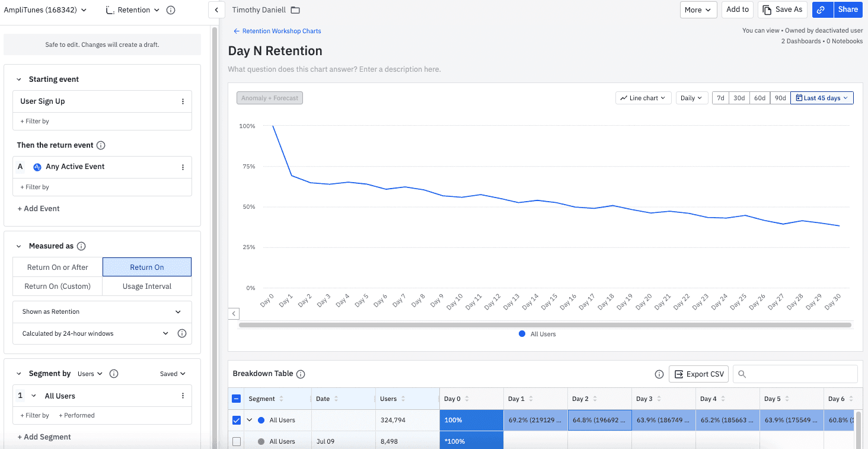Select the Return On or After tab

[57, 266]
